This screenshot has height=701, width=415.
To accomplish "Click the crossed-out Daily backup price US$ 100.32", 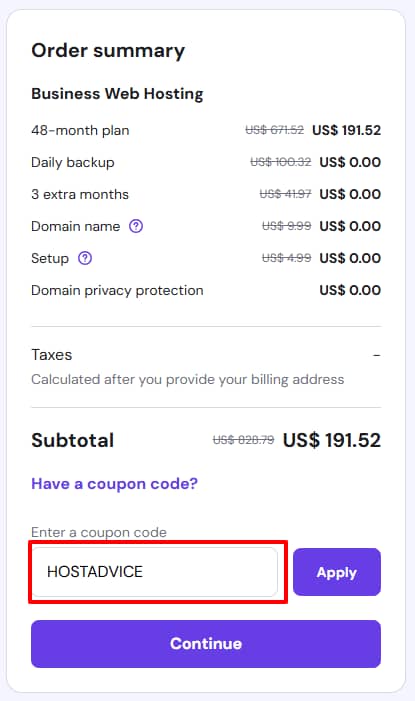I will (x=280, y=162).
